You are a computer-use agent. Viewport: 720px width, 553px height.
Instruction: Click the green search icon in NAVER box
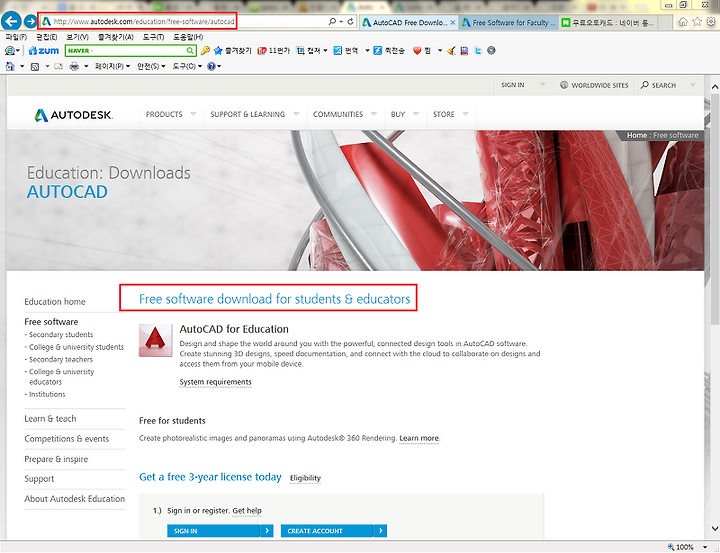pyautogui.click(x=190, y=51)
